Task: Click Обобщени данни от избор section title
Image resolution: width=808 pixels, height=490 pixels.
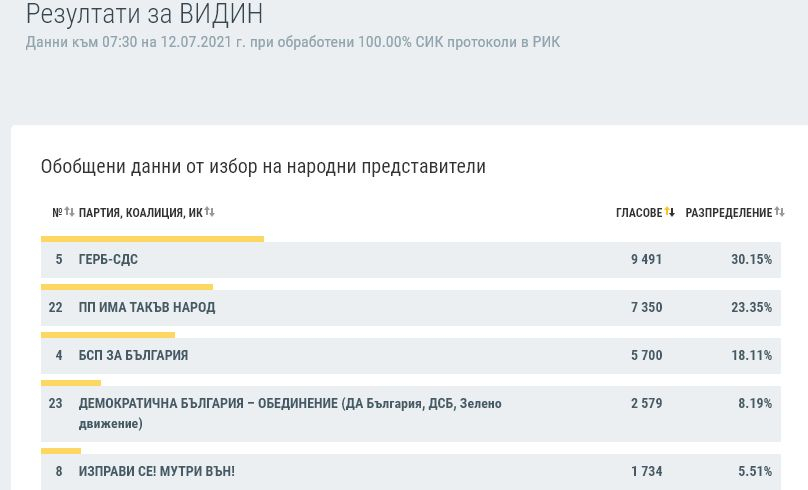Action: click(263, 166)
